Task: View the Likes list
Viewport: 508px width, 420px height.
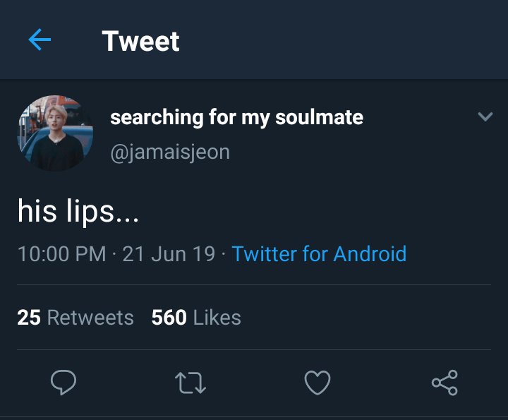Action: (x=196, y=317)
